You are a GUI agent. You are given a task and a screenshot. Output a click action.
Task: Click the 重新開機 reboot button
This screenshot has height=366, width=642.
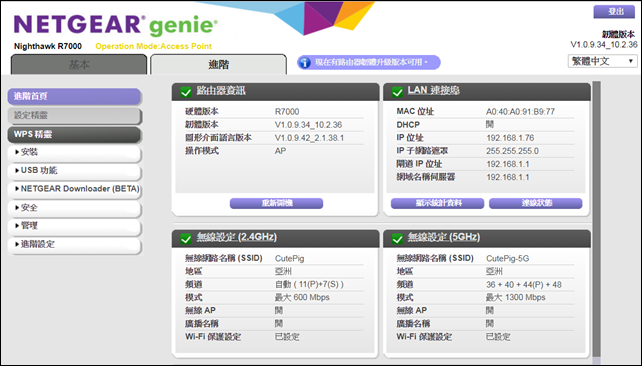[x=276, y=203]
